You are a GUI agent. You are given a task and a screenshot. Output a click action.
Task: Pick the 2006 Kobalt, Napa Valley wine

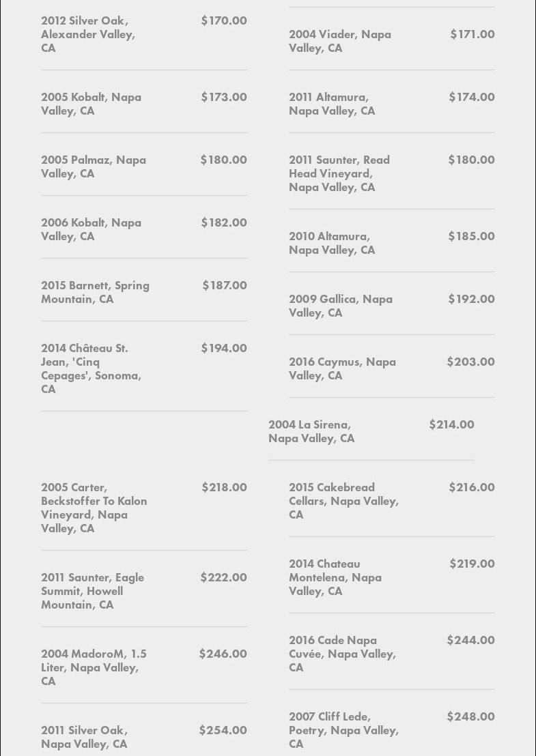point(91,229)
